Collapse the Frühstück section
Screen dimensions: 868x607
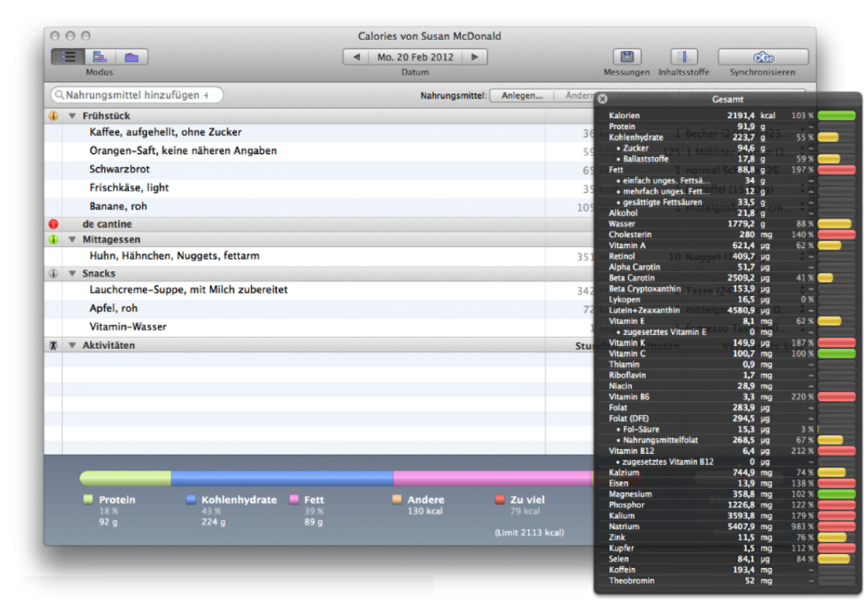72,116
